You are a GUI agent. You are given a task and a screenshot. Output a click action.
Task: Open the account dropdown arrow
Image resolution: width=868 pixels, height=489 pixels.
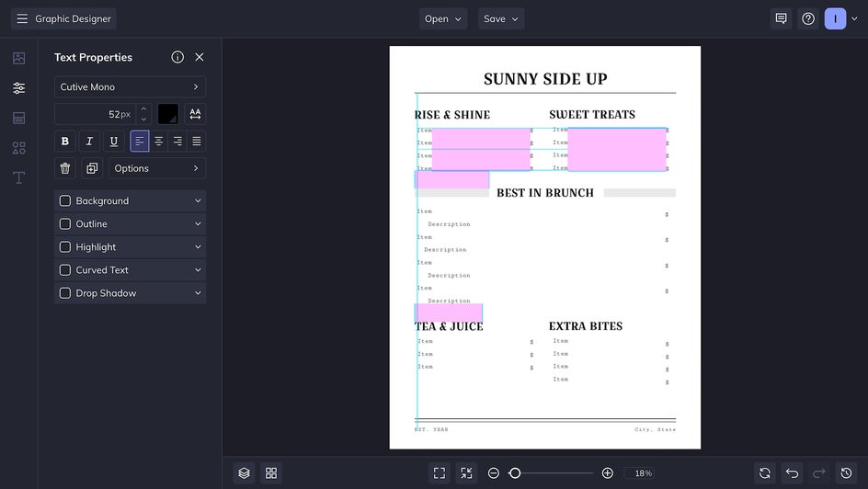pos(854,18)
